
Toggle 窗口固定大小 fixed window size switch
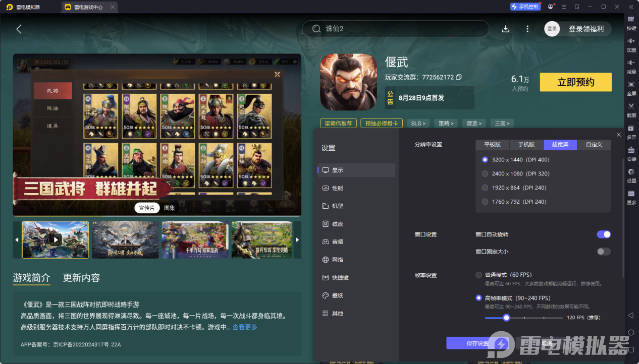[604, 252]
